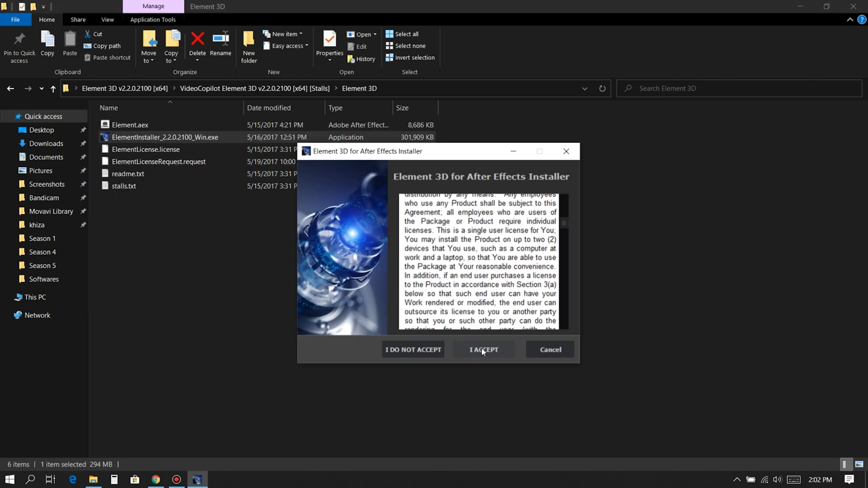Click the Edit command in Open group

click(357, 47)
